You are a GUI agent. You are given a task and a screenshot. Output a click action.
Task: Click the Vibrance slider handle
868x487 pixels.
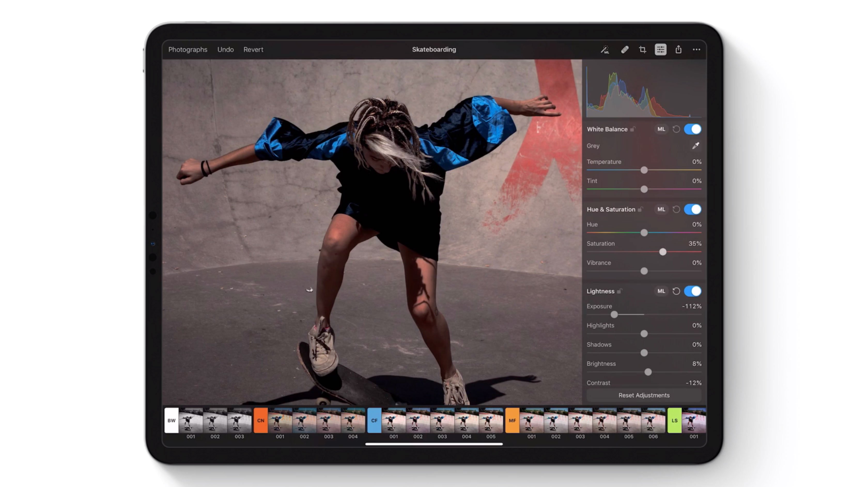[x=644, y=271]
